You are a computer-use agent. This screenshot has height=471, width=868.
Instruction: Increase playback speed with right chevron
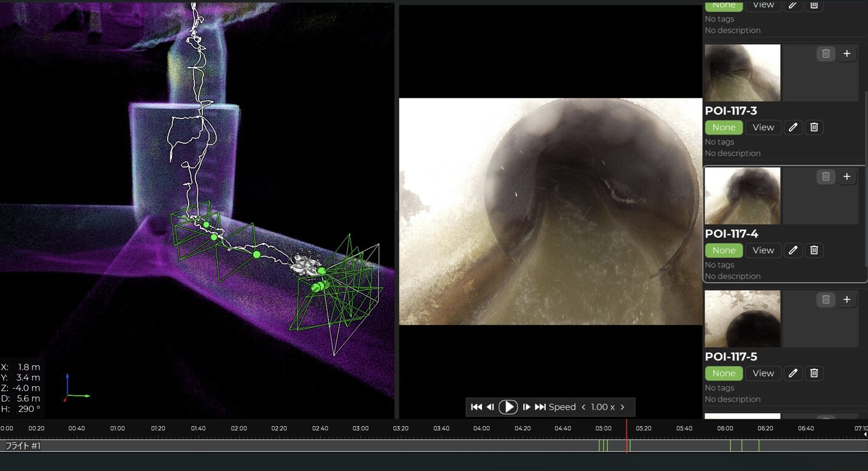click(x=622, y=407)
